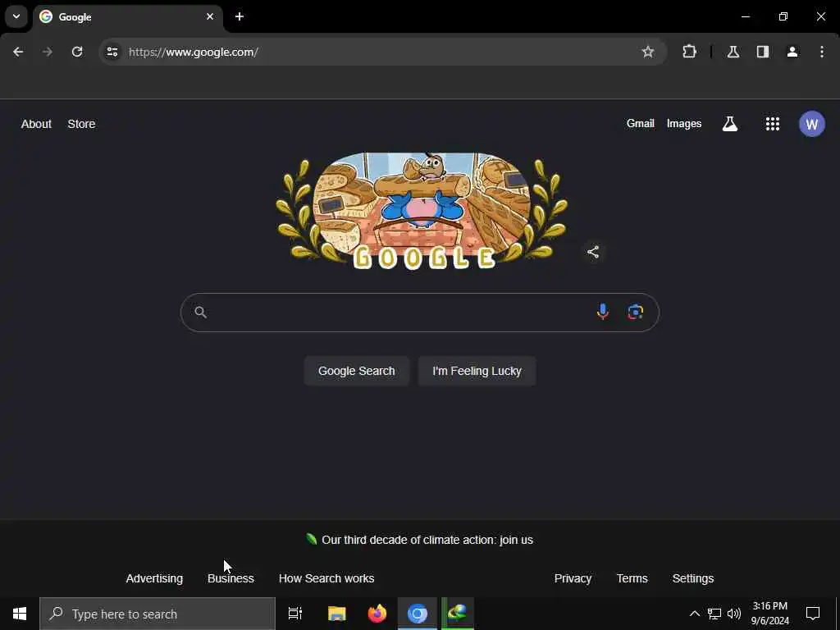The width and height of the screenshot is (840, 630).
Task: Open a new tab with plus button
Action: tap(240, 16)
